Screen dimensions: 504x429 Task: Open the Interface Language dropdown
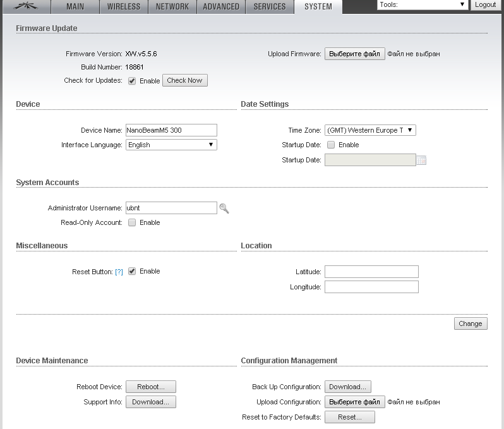coord(171,145)
